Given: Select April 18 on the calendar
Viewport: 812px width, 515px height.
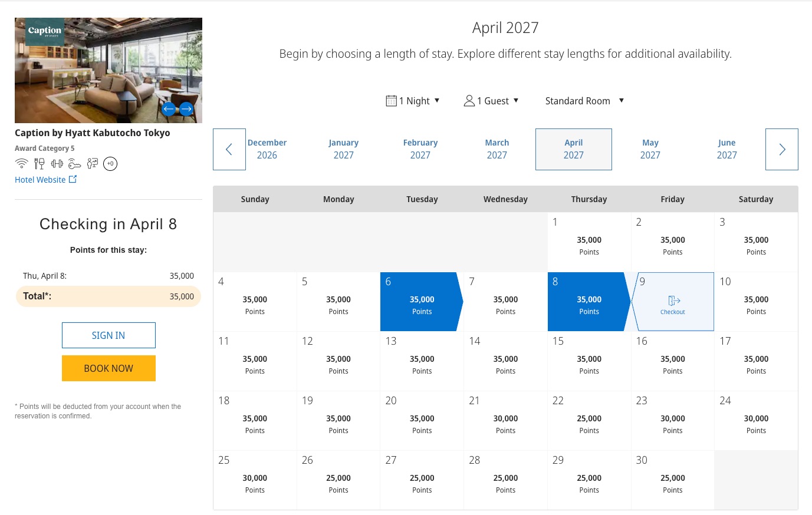Looking at the screenshot, I should [255, 421].
